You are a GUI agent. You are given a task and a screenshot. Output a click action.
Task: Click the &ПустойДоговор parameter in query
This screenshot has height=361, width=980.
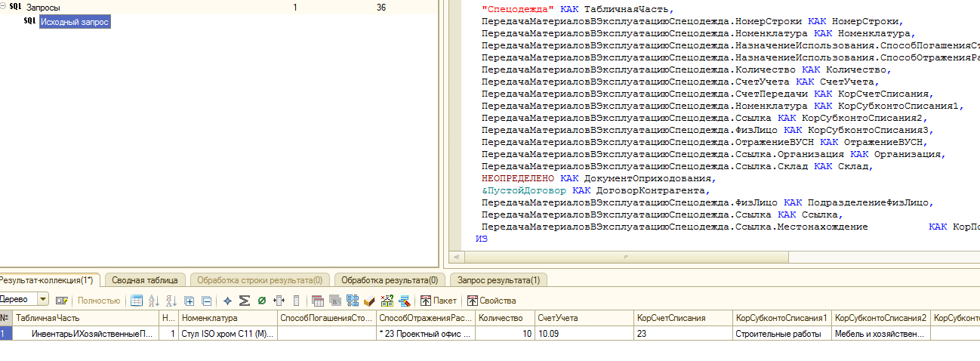coord(523,190)
